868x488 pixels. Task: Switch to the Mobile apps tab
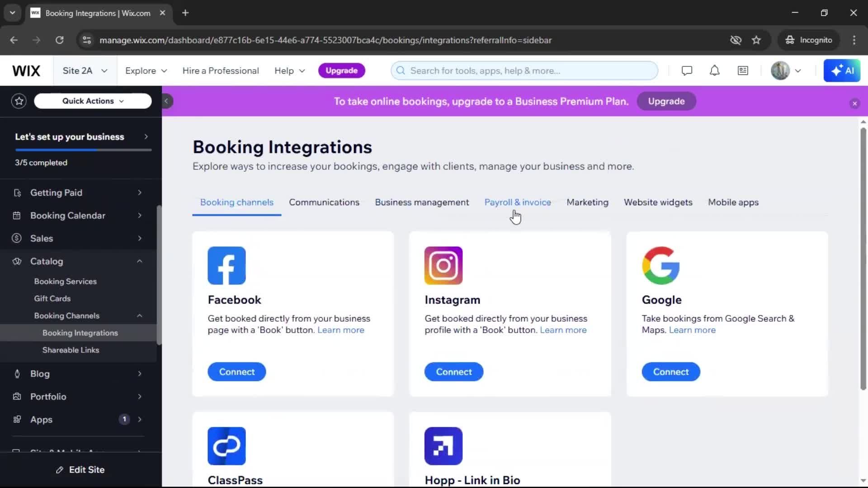coord(733,202)
